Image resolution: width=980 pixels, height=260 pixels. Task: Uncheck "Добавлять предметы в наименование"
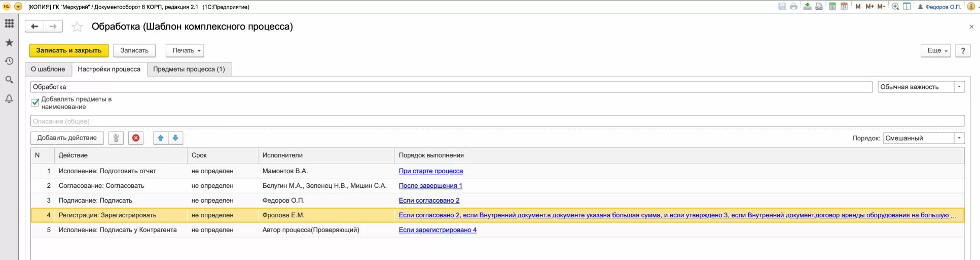(35, 103)
